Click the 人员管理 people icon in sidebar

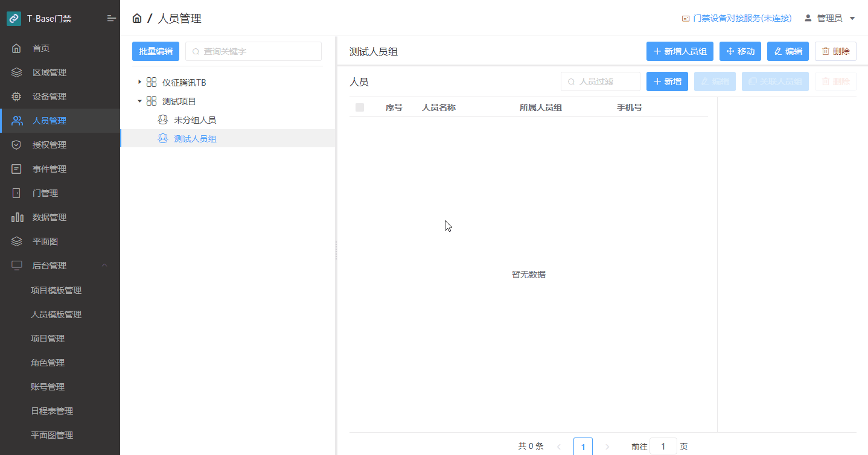click(17, 121)
